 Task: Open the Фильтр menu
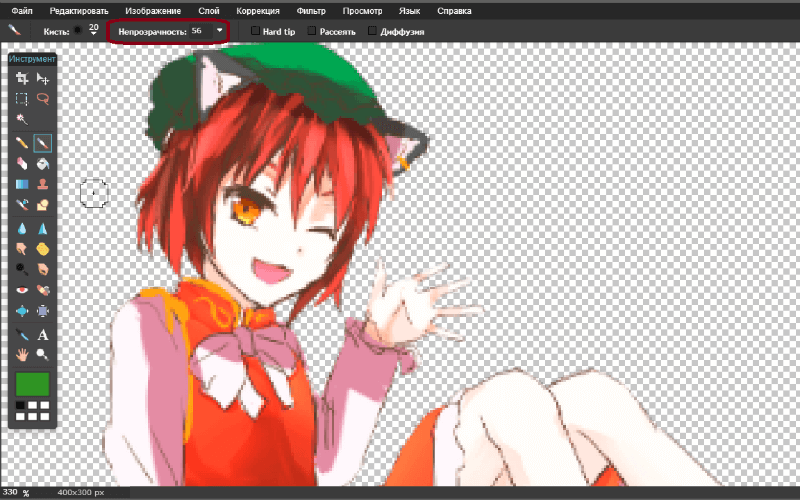pyautogui.click(x=311, y=10)
